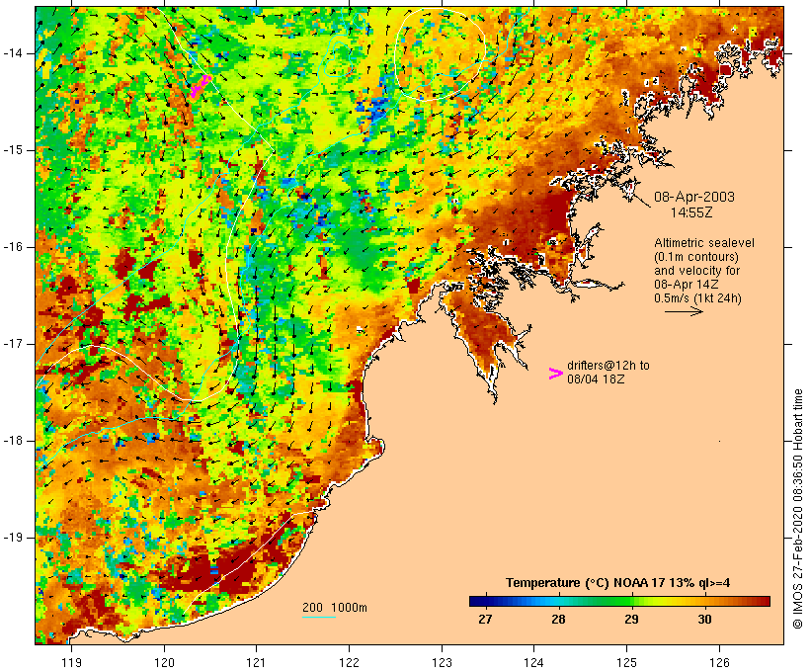Click the drifters@12h legend text
810x672 pixels.
coord(608,366)
